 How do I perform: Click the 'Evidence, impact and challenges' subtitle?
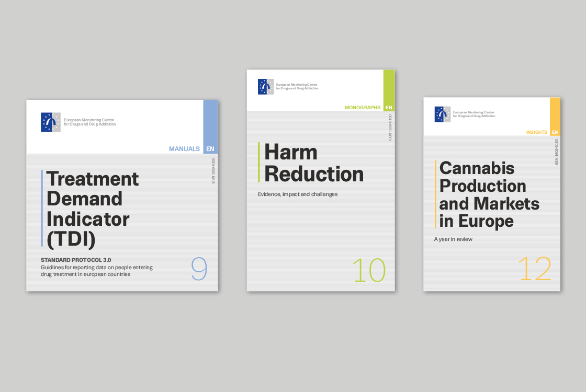pos(298,194)
